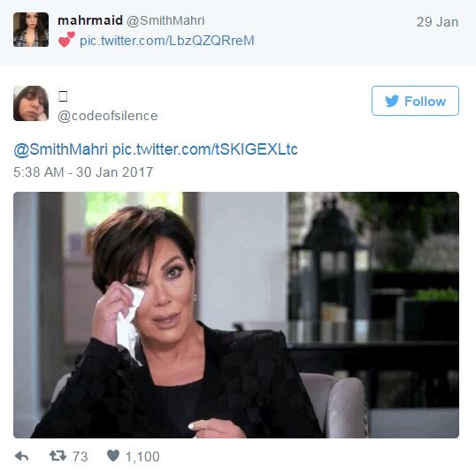Like the tweet with the heart icon
Viewport: 476px width, 472px height.
(x=113, y=455)
